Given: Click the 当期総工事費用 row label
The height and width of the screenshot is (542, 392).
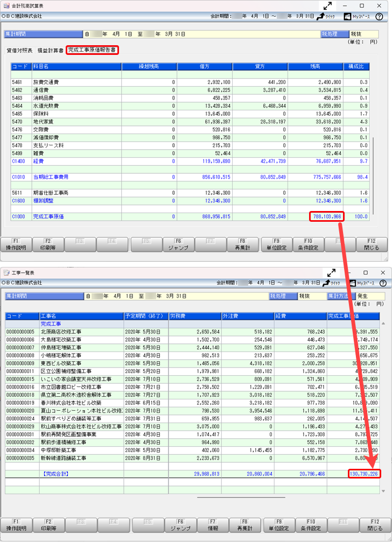Looking at the screenshot, I should click(x=51, y=177).
